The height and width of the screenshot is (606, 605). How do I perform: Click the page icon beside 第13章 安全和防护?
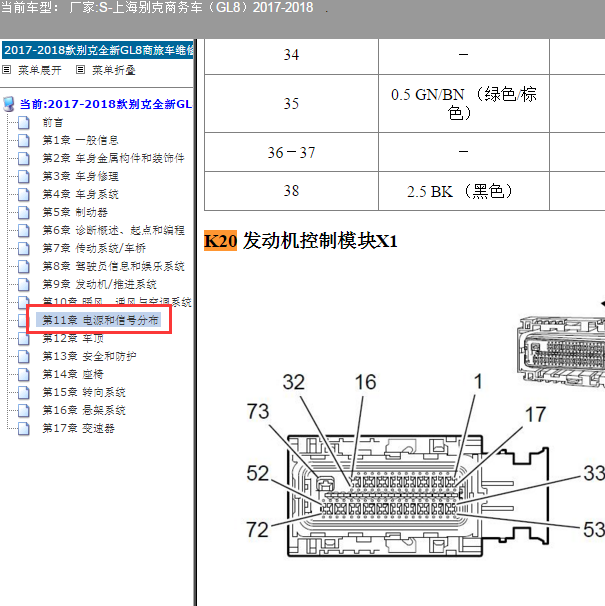tap(24, 356)
